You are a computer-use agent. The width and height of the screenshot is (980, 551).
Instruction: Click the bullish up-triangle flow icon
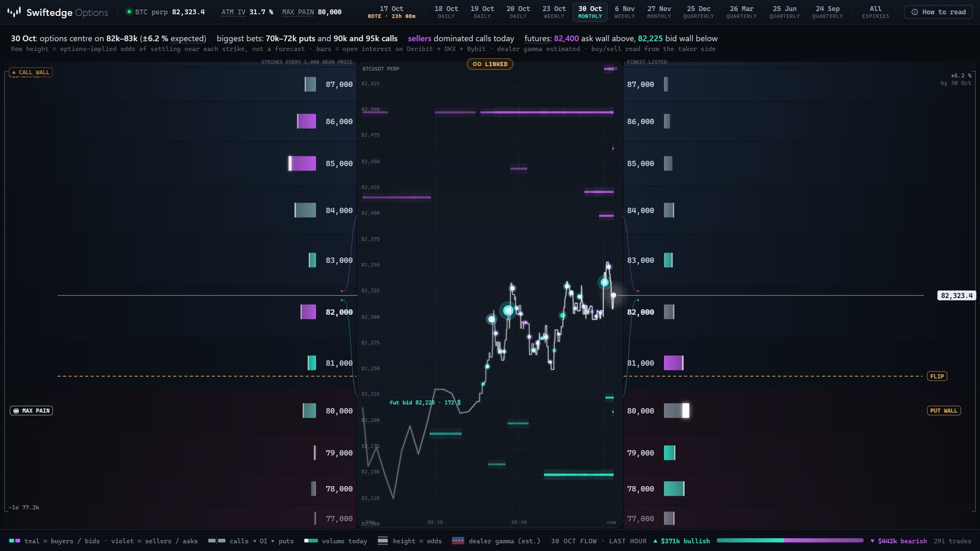click(655, 541)
